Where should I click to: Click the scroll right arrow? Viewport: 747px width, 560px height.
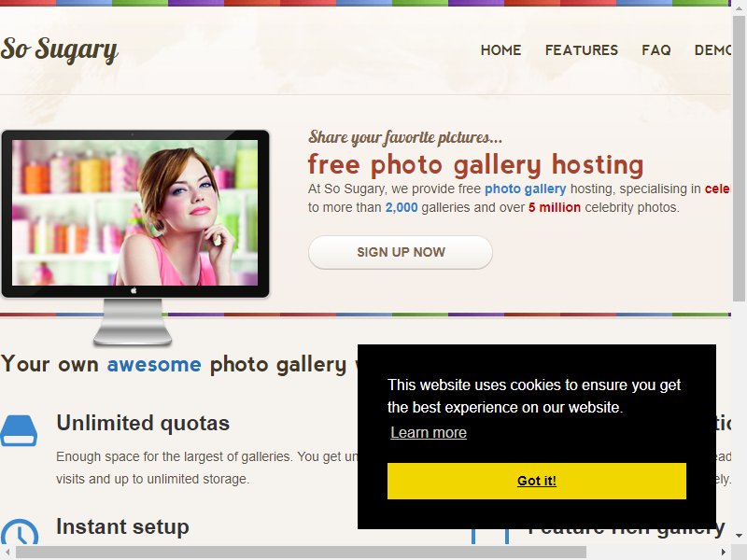(724, 553)
